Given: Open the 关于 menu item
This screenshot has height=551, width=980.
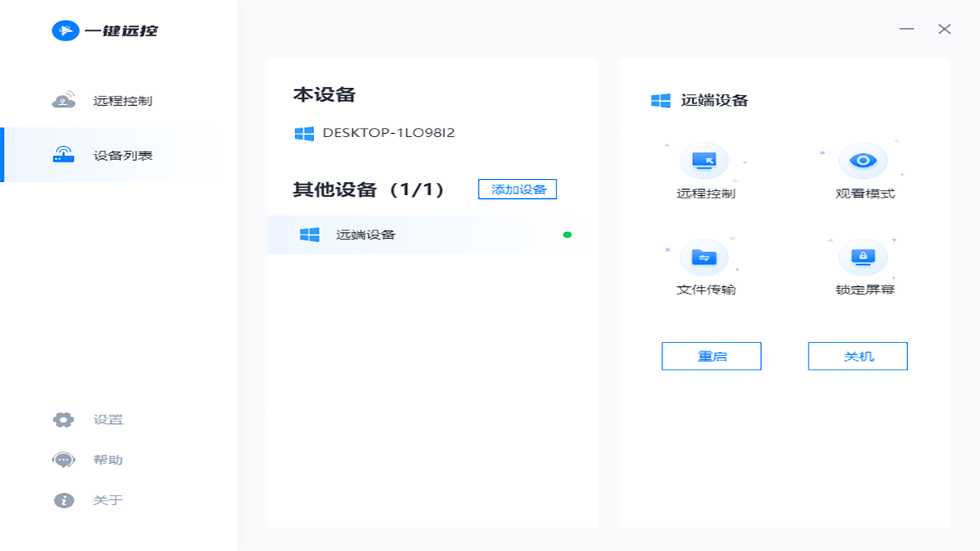Looking at the screenshot, I should [108, 500].
